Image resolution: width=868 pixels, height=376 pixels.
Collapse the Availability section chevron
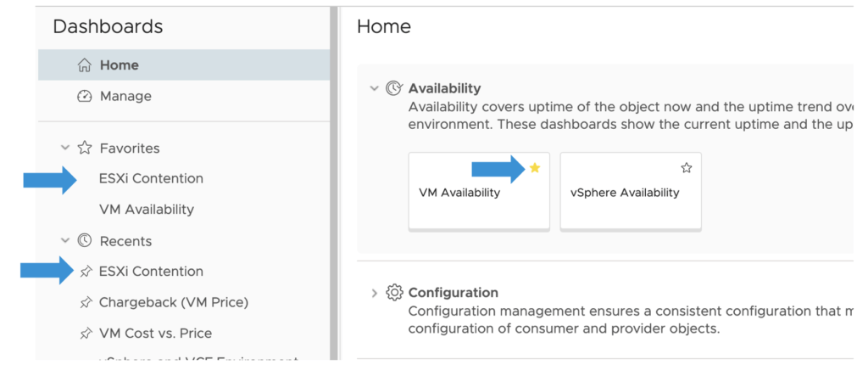[x=374, y=88]
